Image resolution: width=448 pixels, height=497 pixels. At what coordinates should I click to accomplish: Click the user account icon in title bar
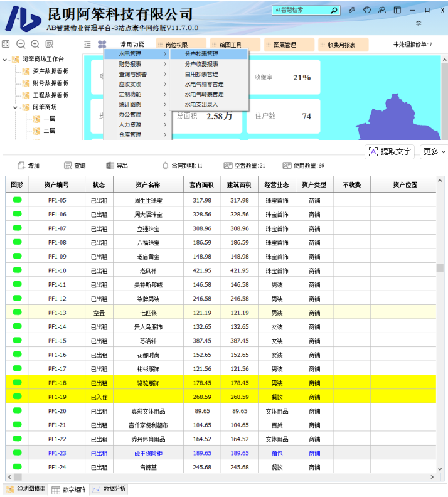(382, 10)
